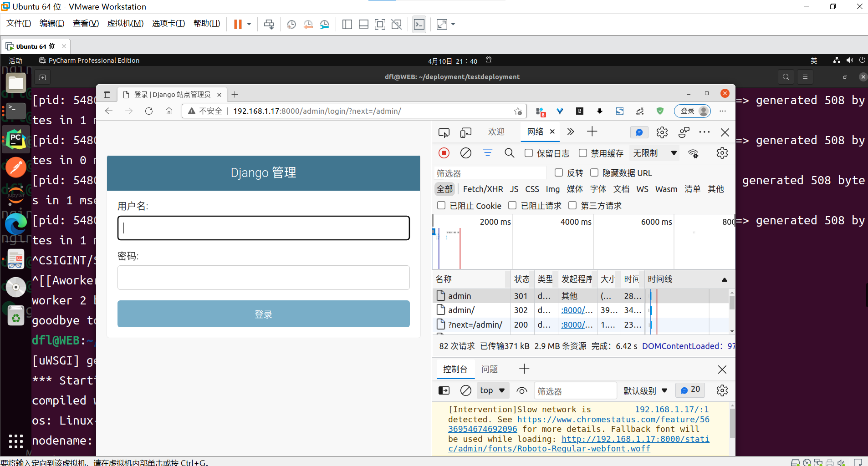The height and width of the screenshot is (466, 868).
Task: Click the network overview timeline
Action: point(583,242)
